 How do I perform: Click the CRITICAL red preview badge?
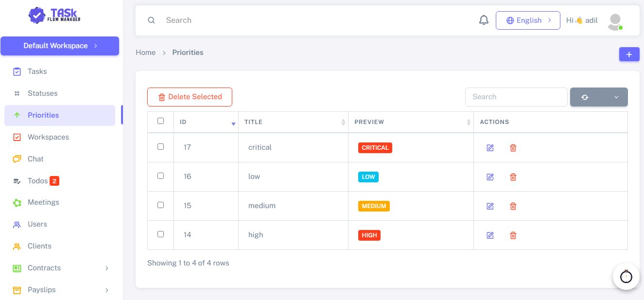(375, 148)
